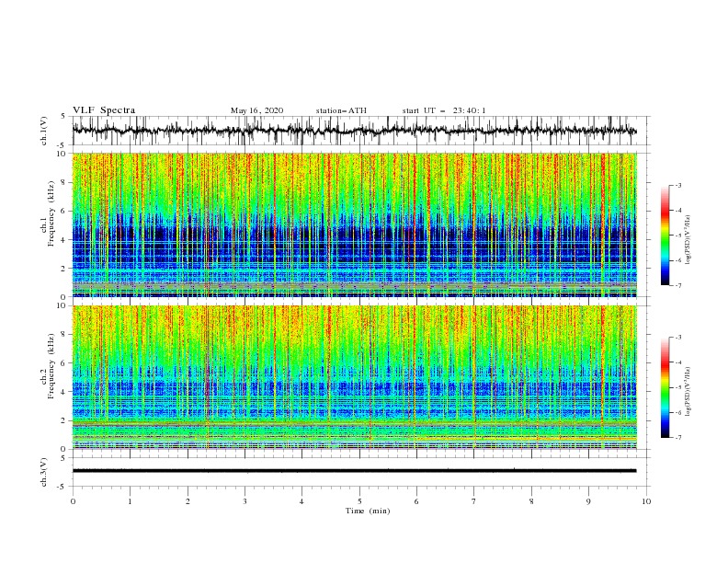728x563 pixels.
Task: Click the "6" kHz tick on ch.2 frequency axis
Action: point(65,363)
